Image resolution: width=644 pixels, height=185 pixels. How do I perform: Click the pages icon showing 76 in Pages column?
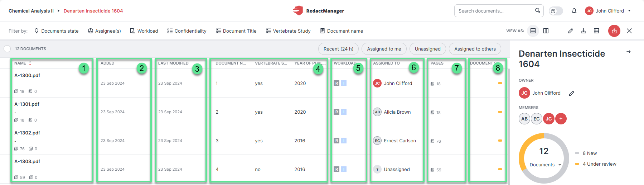(432, 141)
